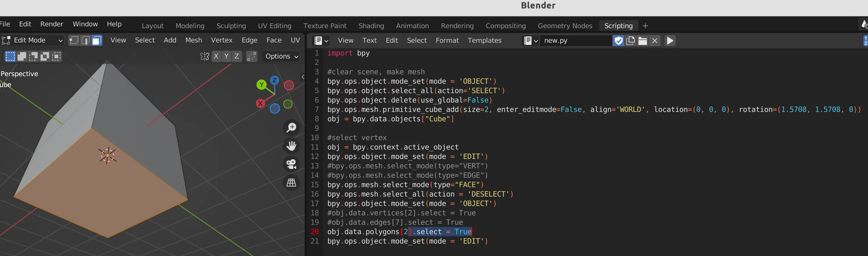Toggle the camera view icon
868x256 pixels.
tap(291, 164)
